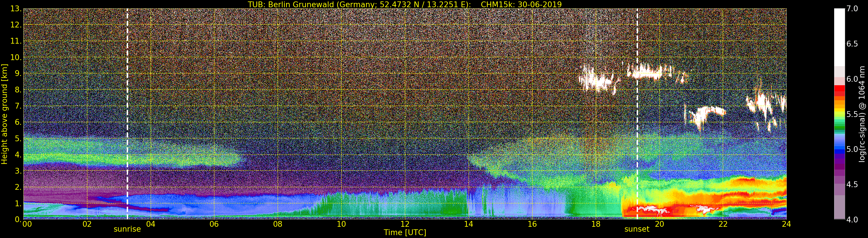Click the '02' time axis tick label
Viewport: 868px width, 238px height.
pos(87,224)
